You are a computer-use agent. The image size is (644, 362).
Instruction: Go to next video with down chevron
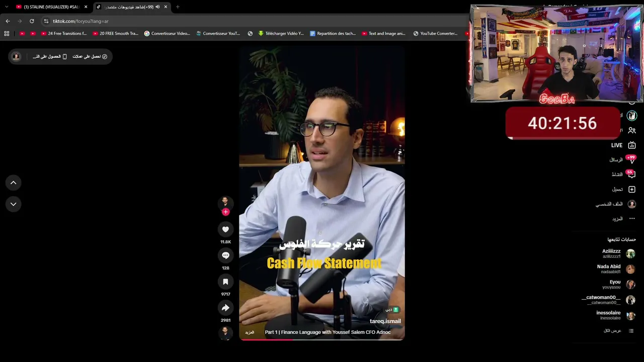click(x=14, y=204)
